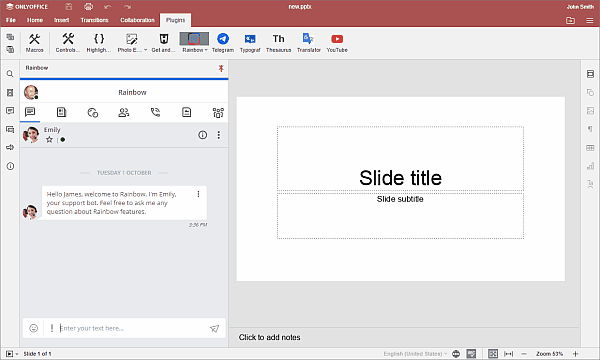Expand the Photo Editor dropdown arrow

(145, 50)
